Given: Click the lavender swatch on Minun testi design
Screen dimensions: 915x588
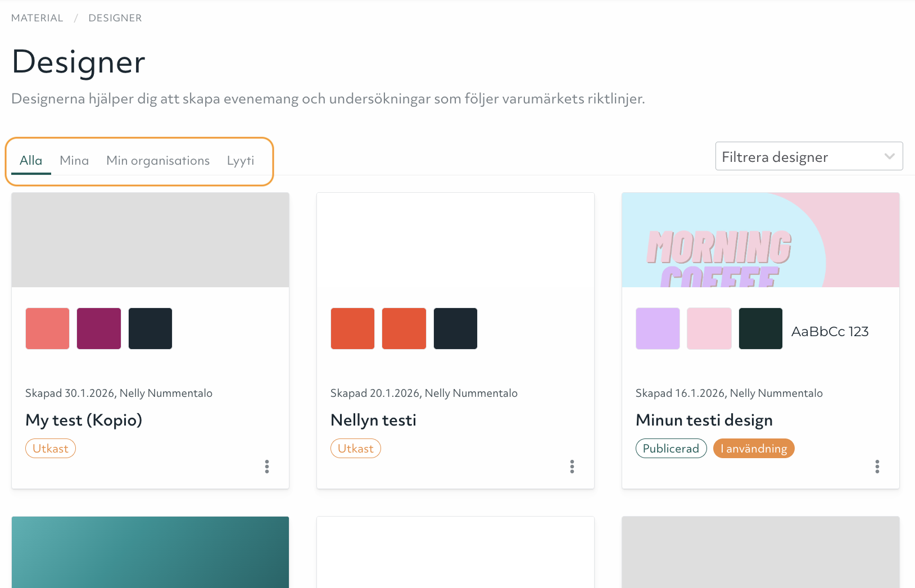Looking at the screenshot, I should [658, 329].
